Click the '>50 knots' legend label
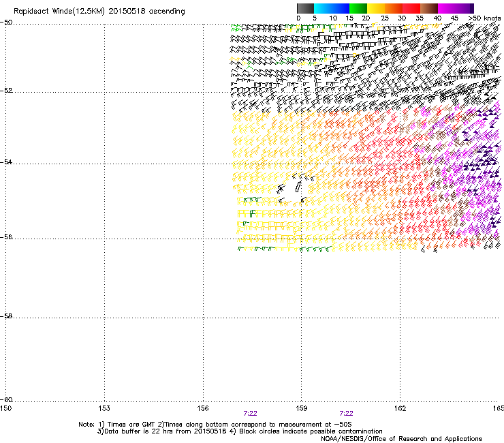The image size is (504, 443). (x=484, y=18)
